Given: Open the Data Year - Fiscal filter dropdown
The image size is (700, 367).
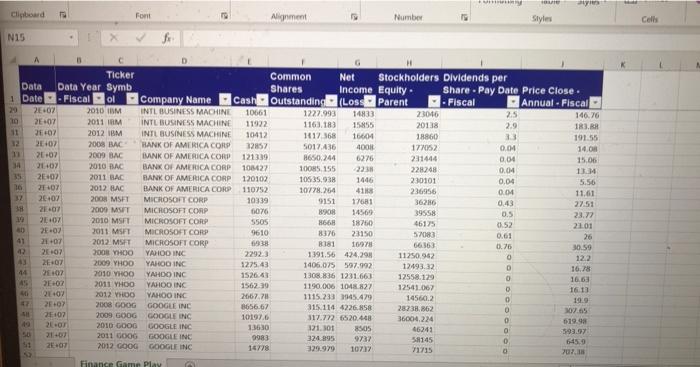Looking at the screenshot, I should pos(98,99).
